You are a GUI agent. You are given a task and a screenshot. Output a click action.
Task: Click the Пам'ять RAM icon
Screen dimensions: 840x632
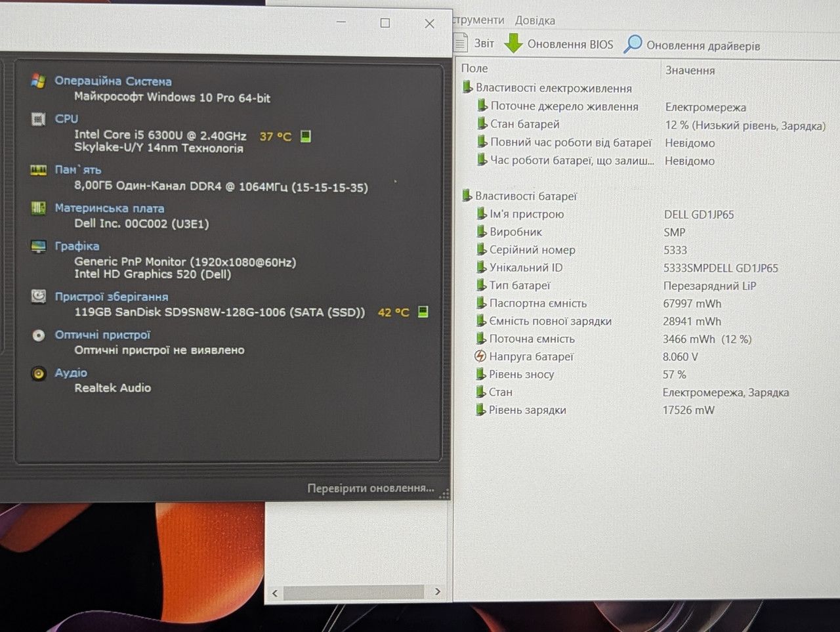tap(38, 170)
